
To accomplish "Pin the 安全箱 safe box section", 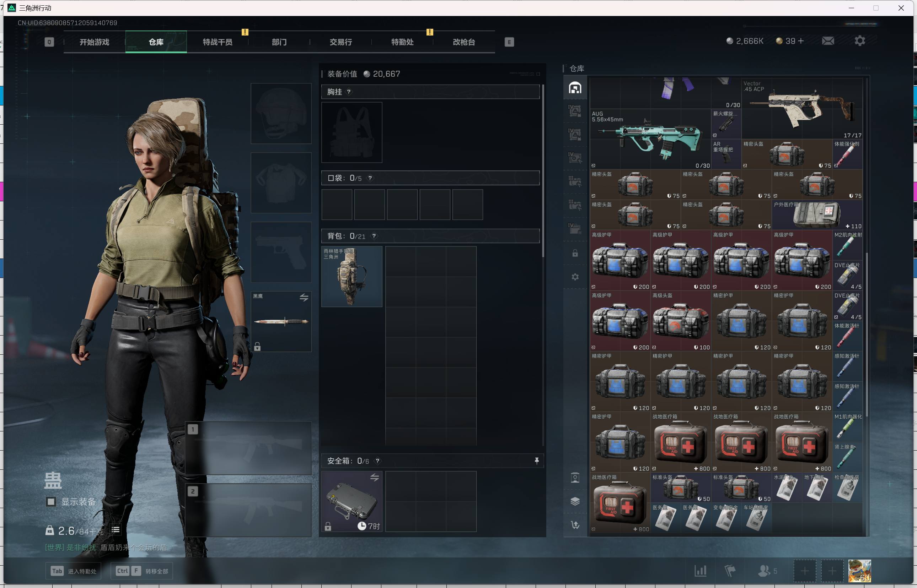I will click(536, 461).
